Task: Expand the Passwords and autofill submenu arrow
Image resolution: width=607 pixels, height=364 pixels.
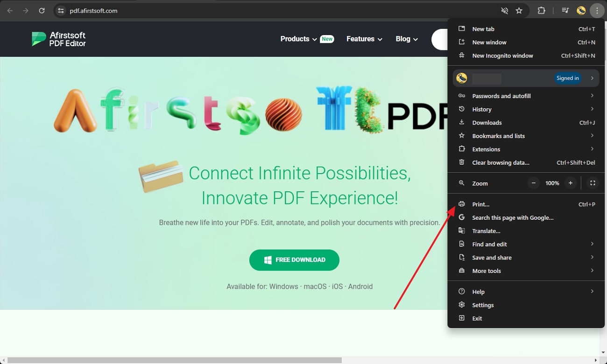Action: [x=592, y=96]
